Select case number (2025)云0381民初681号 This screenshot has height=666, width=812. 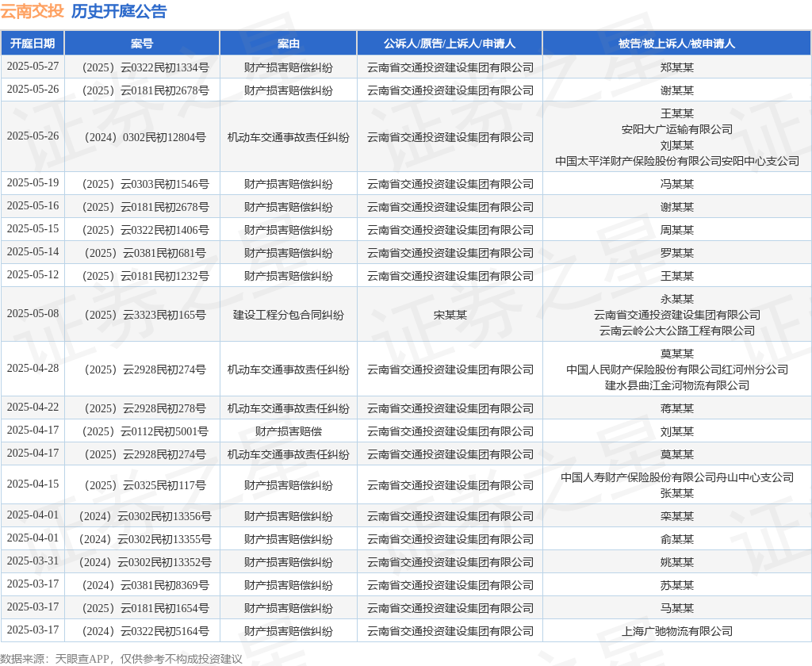[x=146, y=253]
